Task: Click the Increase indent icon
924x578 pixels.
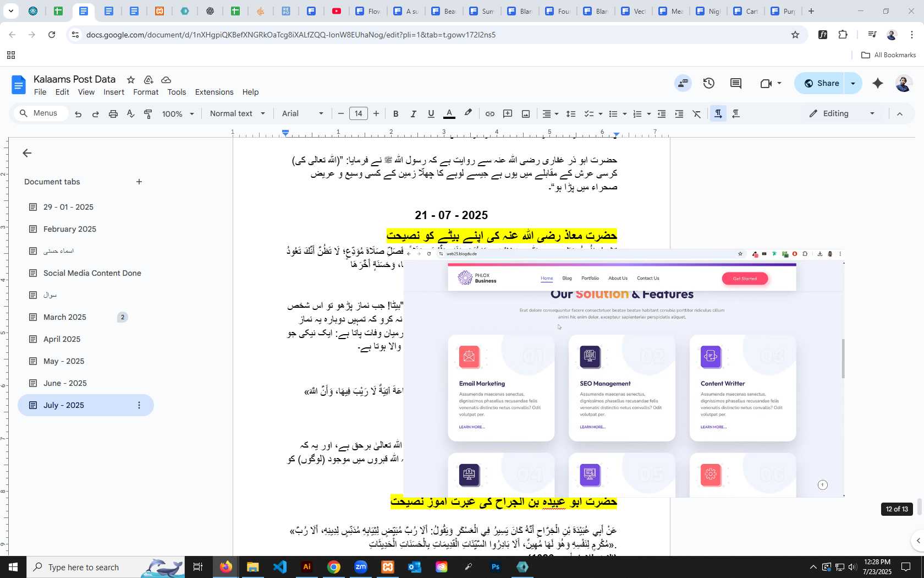Action: [679, 114]
